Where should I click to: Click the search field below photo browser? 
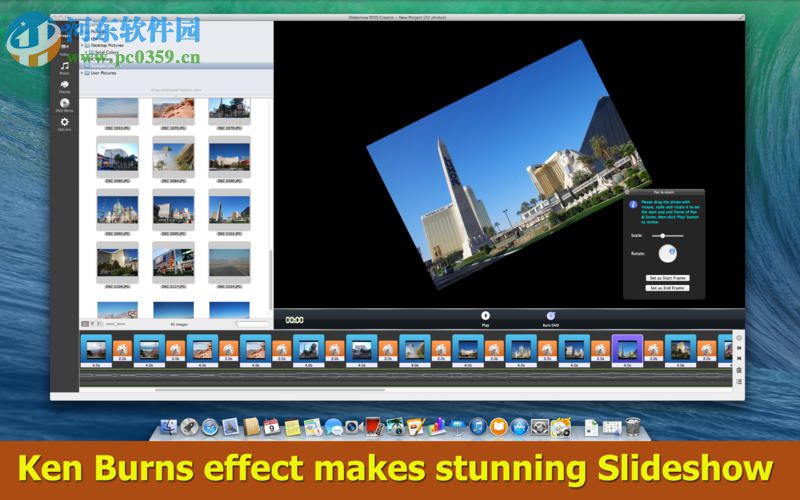[x=253, y=324]
